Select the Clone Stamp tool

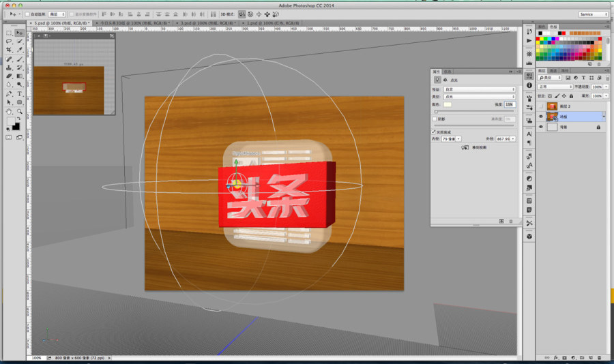click(9, 67)
